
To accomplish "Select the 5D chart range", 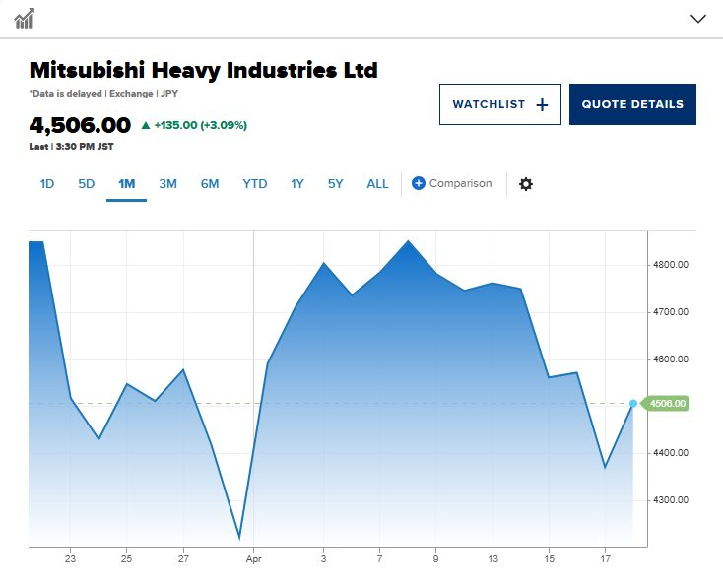I will point(87,184).
